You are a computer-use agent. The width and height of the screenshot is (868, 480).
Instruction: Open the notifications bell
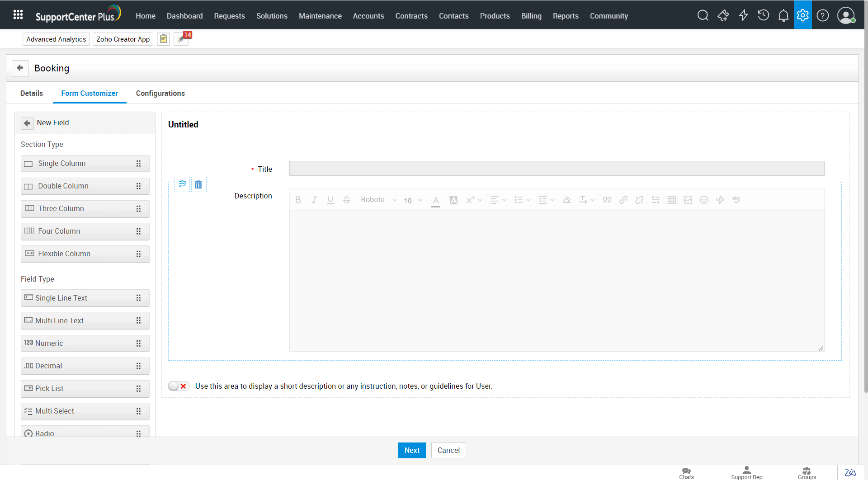tap(783, 15)
